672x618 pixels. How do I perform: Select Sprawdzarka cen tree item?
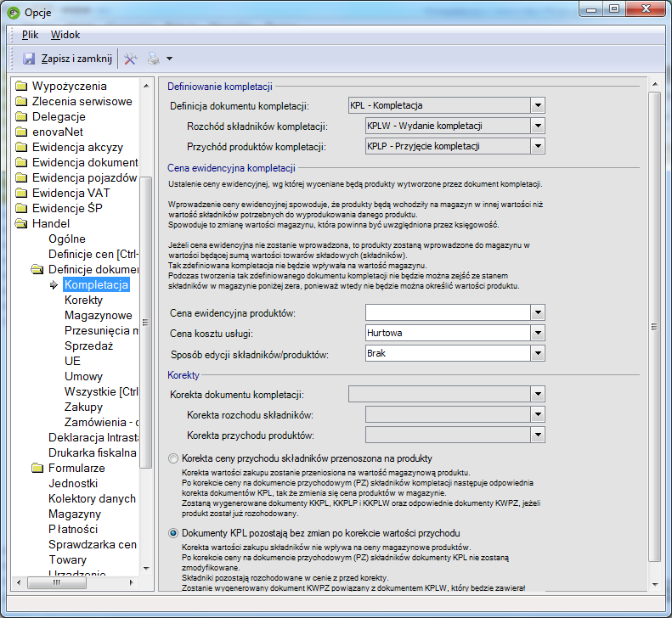coord(93,545)
